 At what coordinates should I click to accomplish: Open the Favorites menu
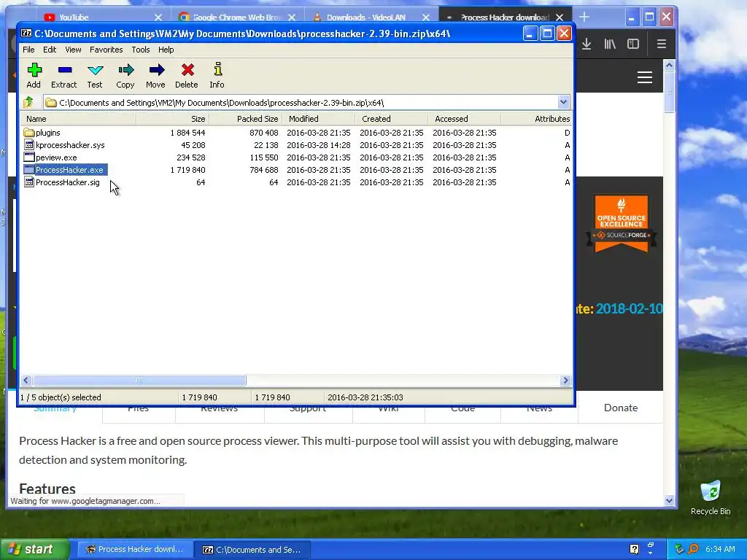(107, 50)
